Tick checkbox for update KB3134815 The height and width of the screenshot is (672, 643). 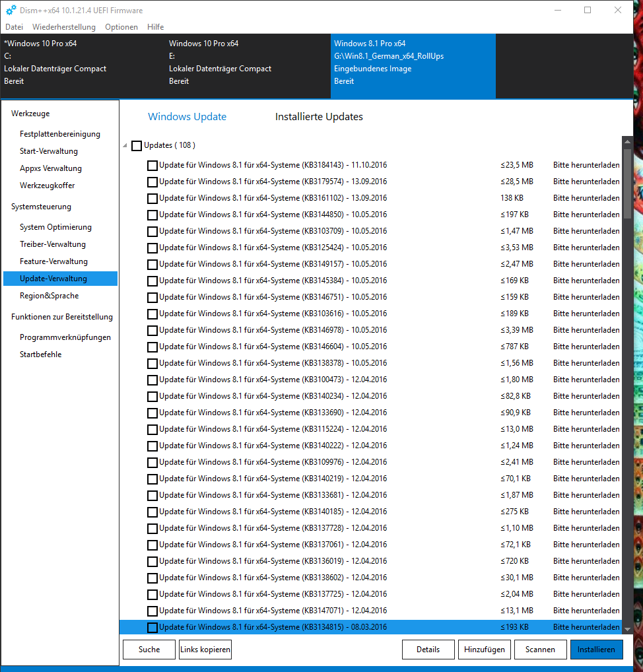[152, 627]
